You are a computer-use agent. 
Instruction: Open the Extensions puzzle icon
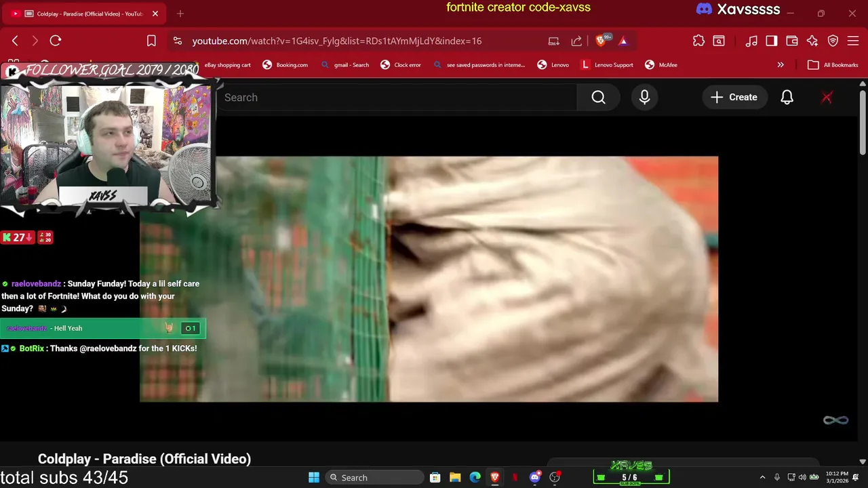click(698, 41)
